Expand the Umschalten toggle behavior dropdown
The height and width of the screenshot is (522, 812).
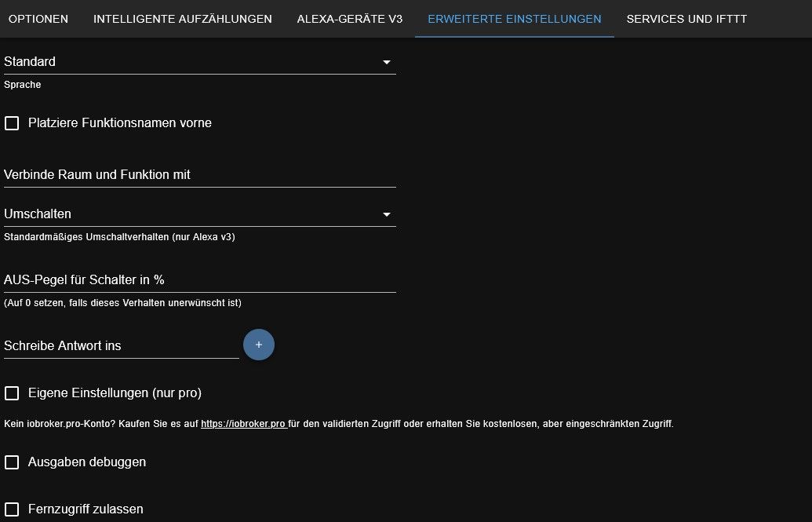200,214
